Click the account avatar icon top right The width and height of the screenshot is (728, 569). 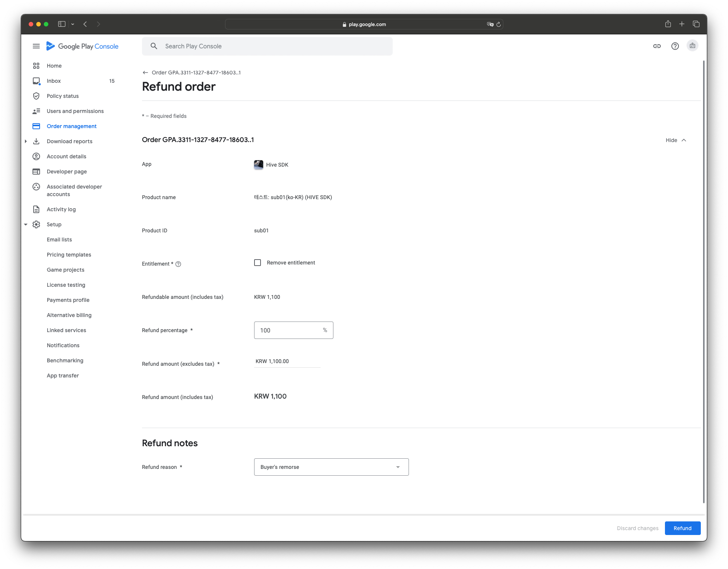(x=693, y=46)
